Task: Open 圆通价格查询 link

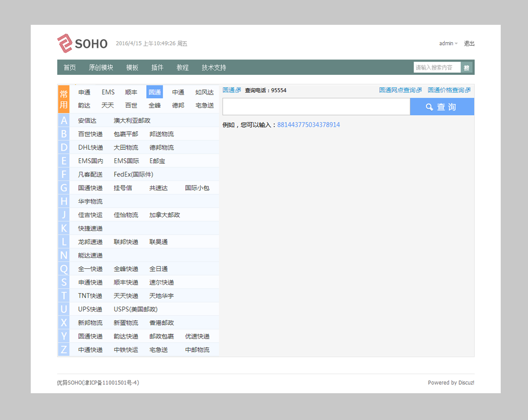Action: (449, 90)
